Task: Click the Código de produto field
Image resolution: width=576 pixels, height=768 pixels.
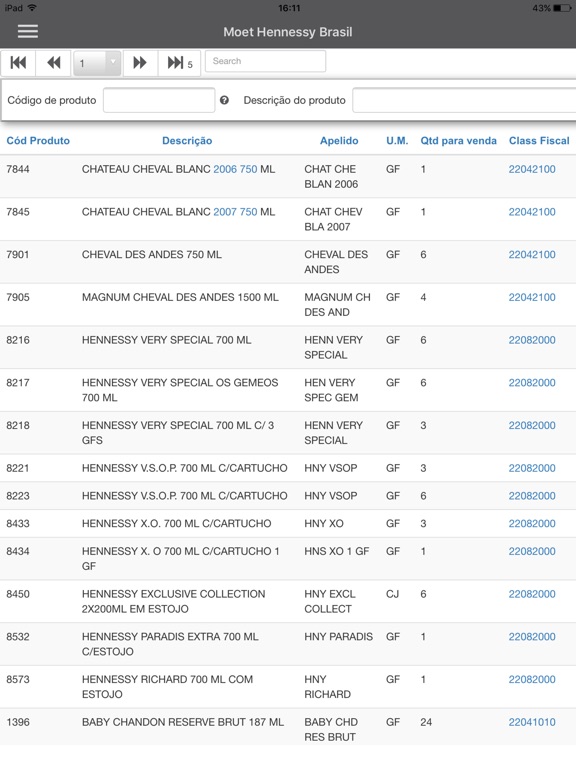Action: tap(159, 100)
